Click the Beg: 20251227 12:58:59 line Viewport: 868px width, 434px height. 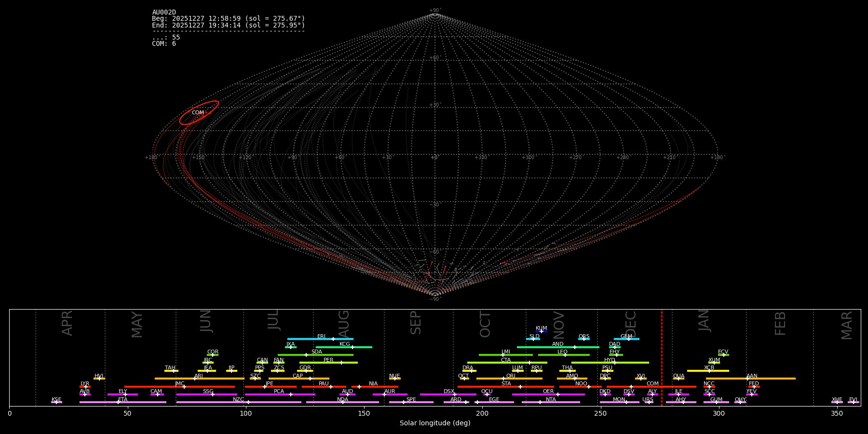(x=229, y=19)
